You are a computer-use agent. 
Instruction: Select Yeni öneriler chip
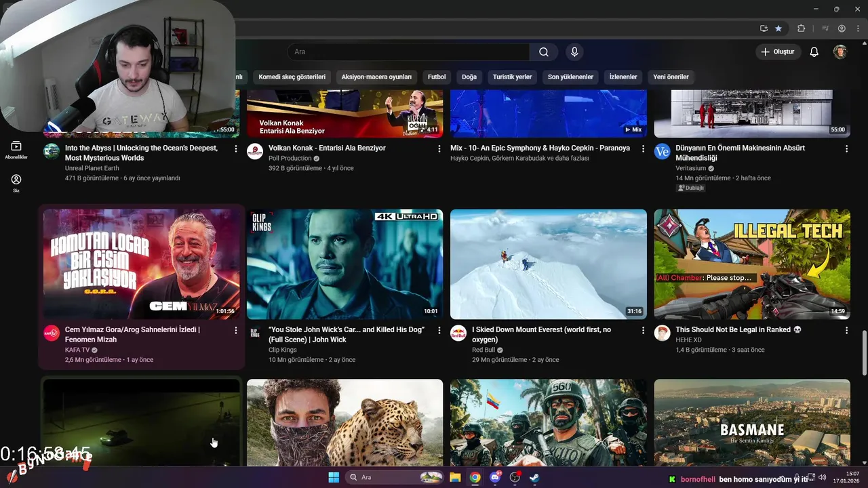(671, 77)
